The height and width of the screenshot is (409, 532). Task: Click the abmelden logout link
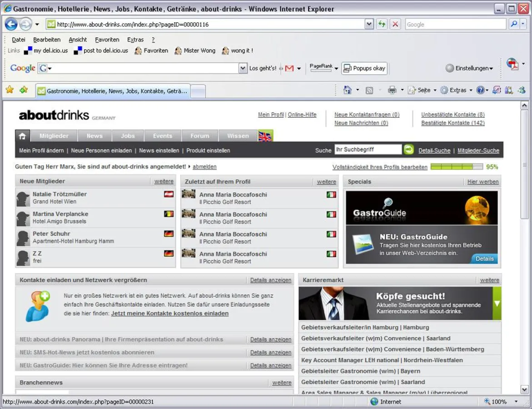[204, 167]
